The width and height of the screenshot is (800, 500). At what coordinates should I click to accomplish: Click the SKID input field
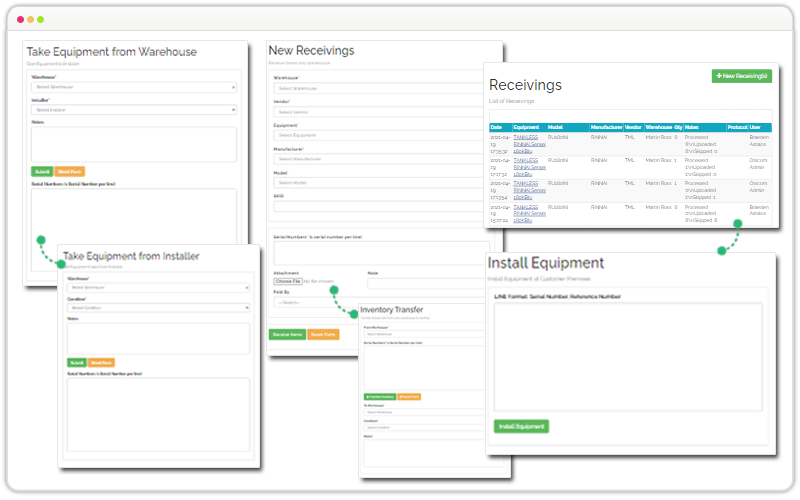381,207
